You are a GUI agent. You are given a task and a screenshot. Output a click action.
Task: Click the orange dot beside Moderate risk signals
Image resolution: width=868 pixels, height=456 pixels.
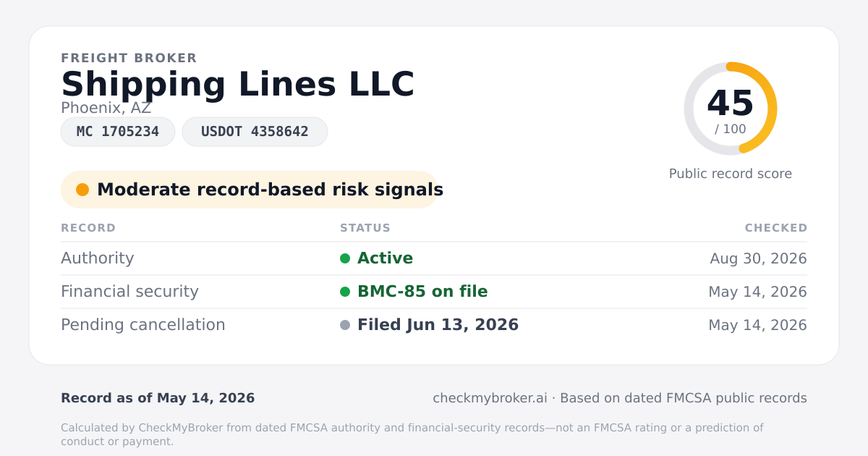coord(82,190)
